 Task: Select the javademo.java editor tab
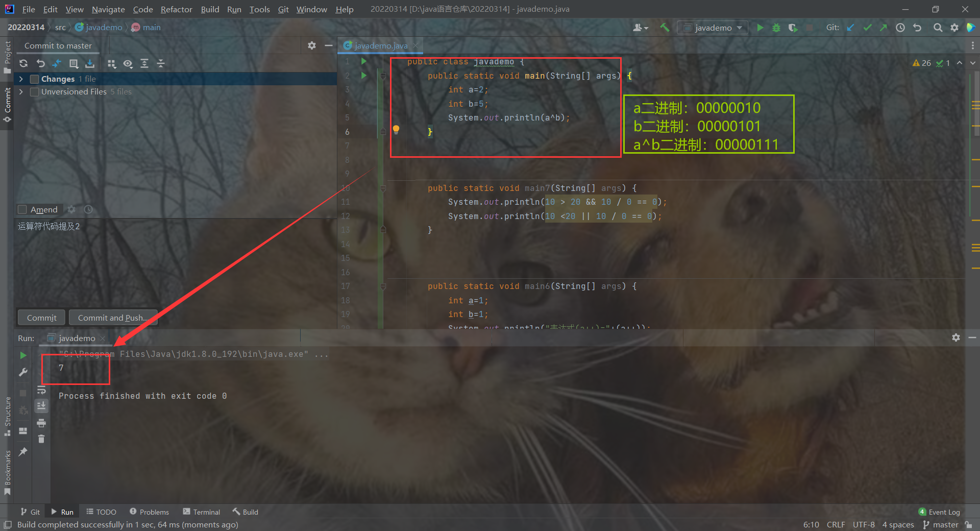click(380, 45)
